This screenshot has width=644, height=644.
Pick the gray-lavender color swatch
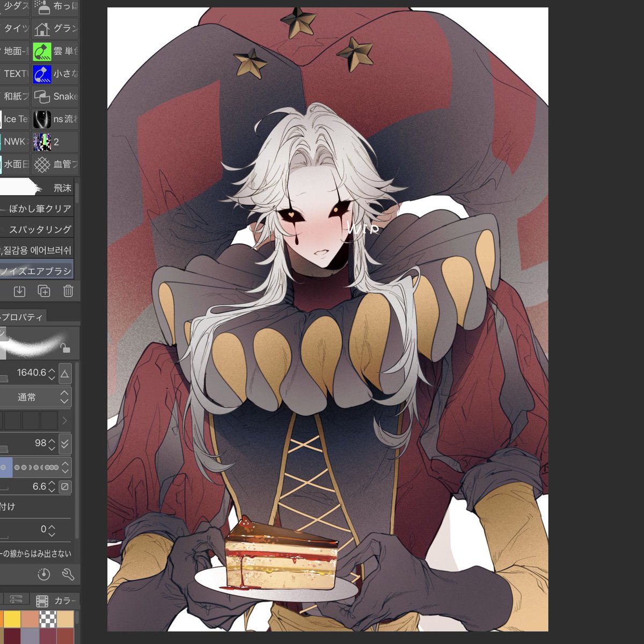30,636
